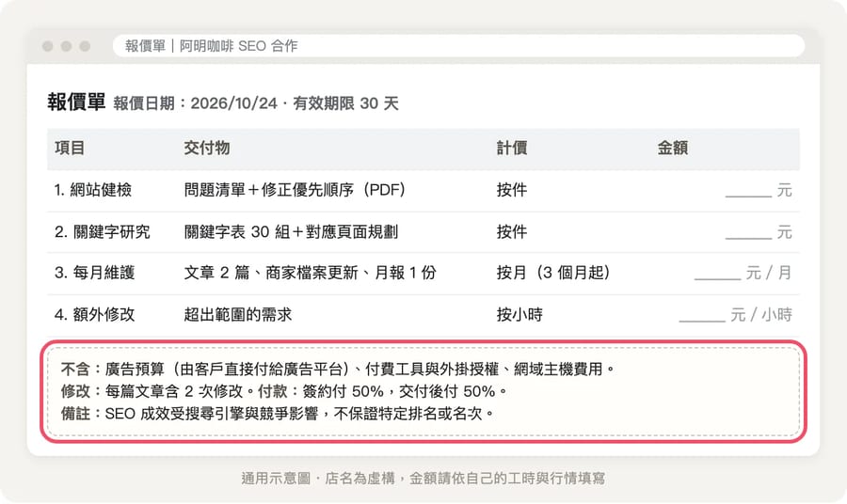Click the caption 通用示意圖 below the window
This screenshot has height=504, width=847.
[x=423, y=478]
